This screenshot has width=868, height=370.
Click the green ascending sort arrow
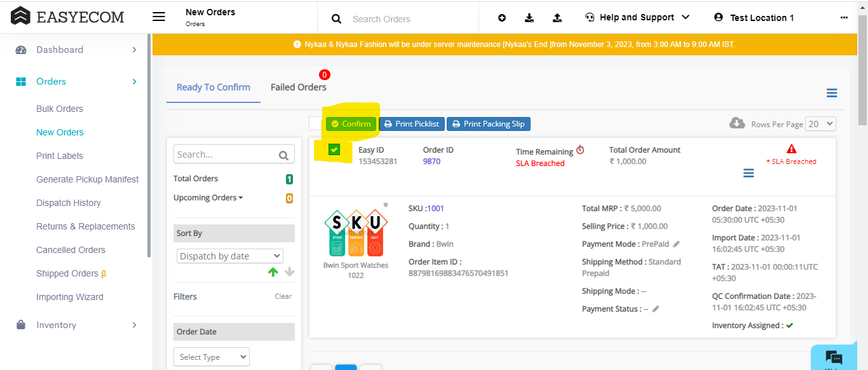coord(273,272)
